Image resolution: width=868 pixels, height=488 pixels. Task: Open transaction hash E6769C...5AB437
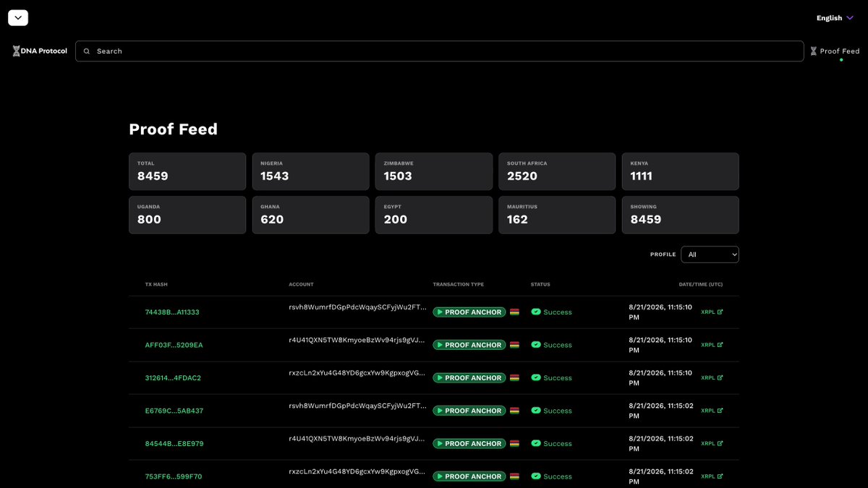pos(174,411)
